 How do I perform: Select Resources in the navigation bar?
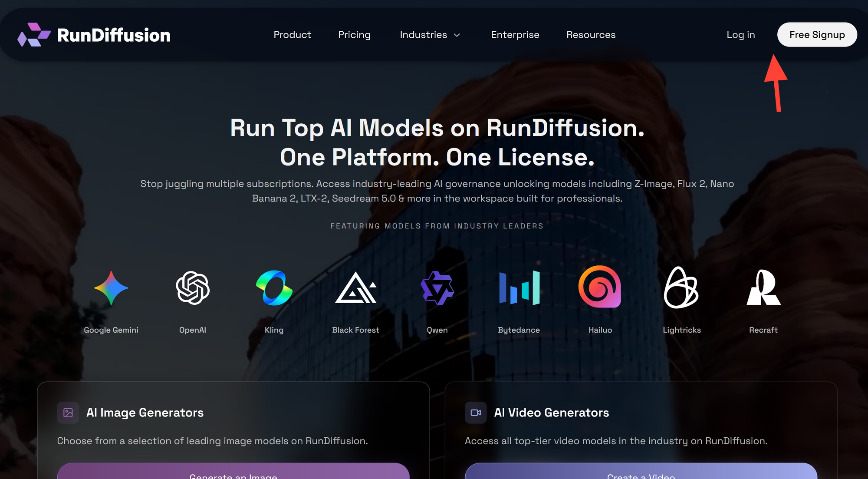[x=591, y=35]
